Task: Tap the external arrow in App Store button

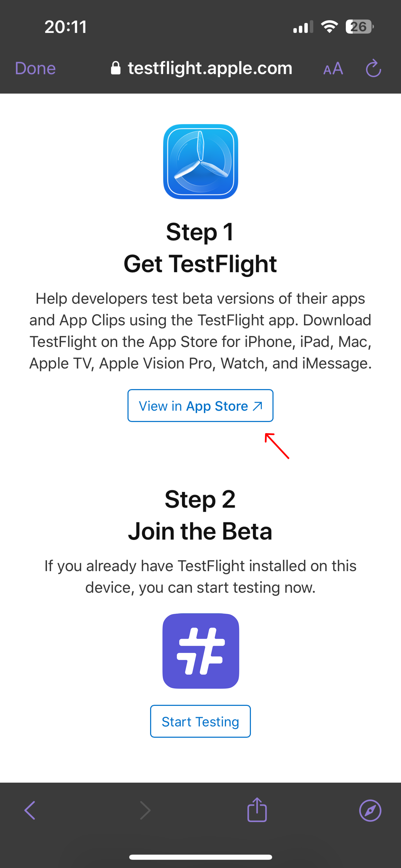Action: [258, 406]
